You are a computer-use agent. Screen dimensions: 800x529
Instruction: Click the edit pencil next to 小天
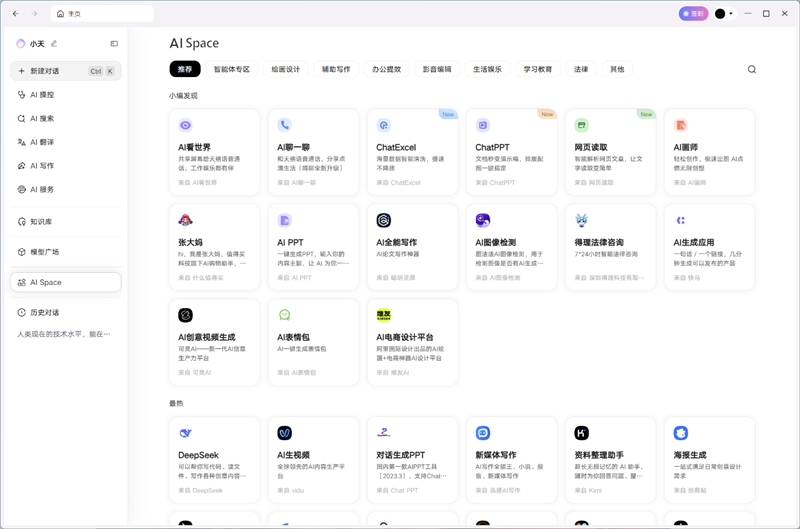tap(54, 44)
